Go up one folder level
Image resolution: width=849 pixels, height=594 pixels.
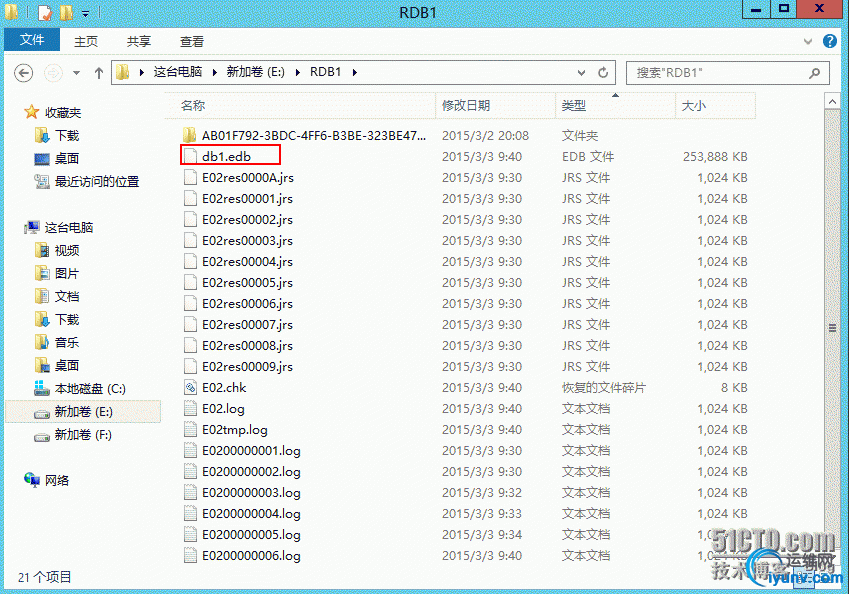[99, 73]
